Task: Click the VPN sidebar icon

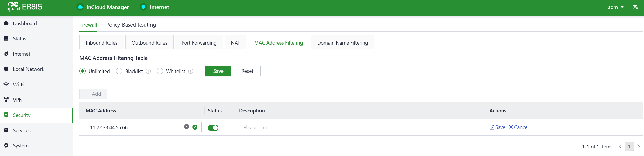Action: point(6,100)
